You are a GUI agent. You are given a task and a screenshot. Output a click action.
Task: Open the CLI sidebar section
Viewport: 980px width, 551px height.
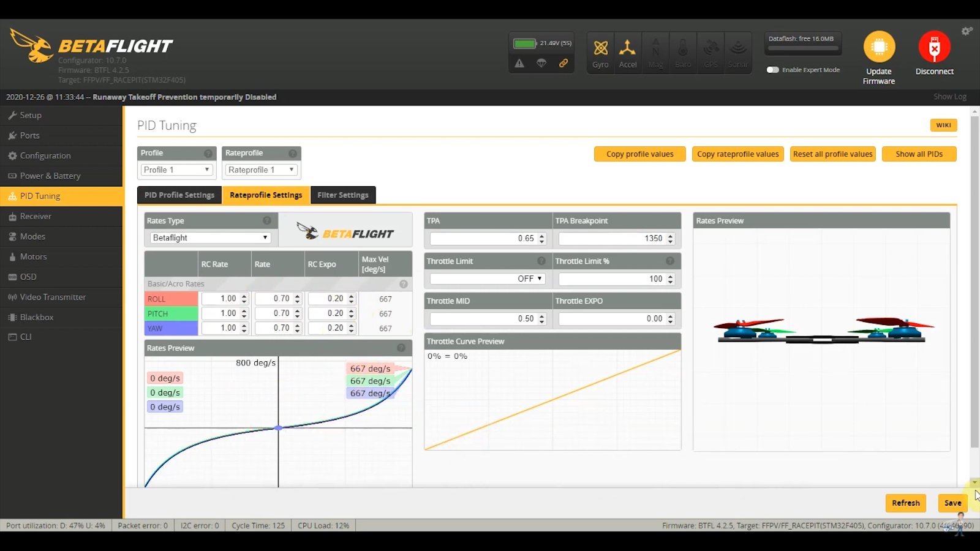[x=61, y=337]
